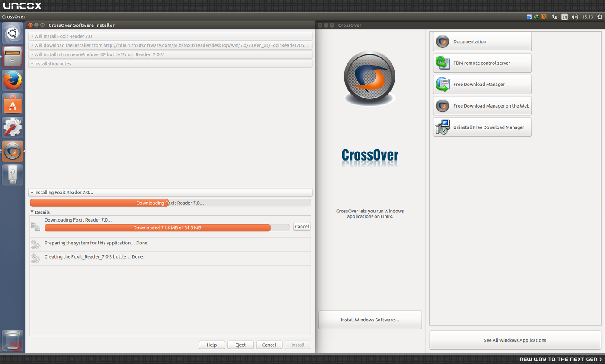Launch Firefox from the dock

(x=13, y=80)
